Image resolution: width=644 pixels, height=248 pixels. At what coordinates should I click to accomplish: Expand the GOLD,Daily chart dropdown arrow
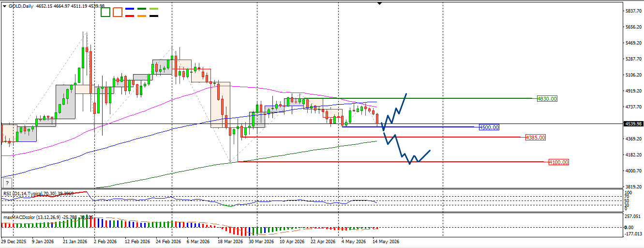tap(4, 6)
